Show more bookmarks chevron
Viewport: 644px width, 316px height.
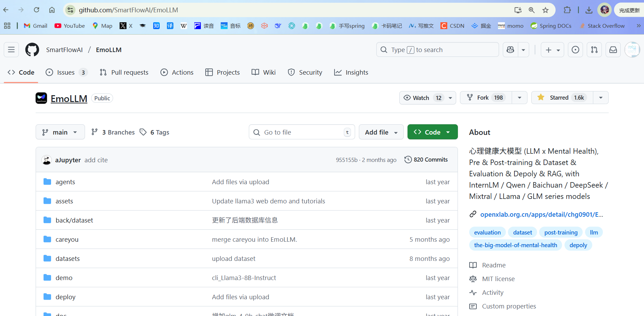pyautogui.click(x=639, y=26)
